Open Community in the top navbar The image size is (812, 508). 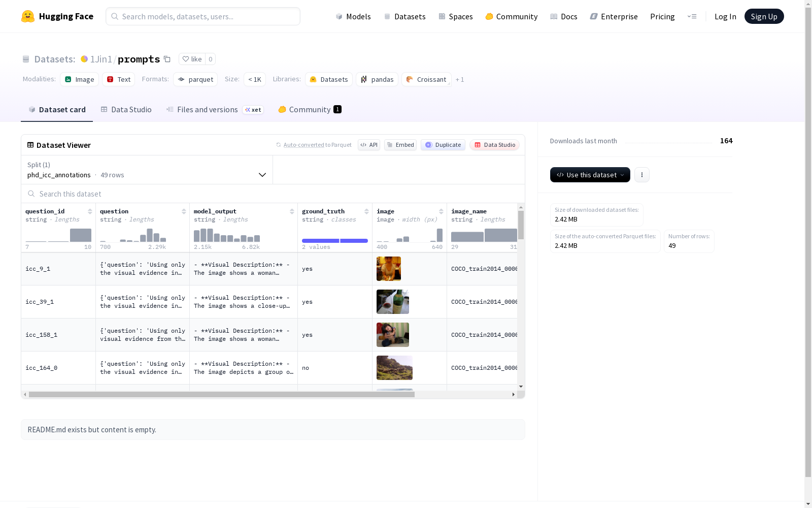511,16
